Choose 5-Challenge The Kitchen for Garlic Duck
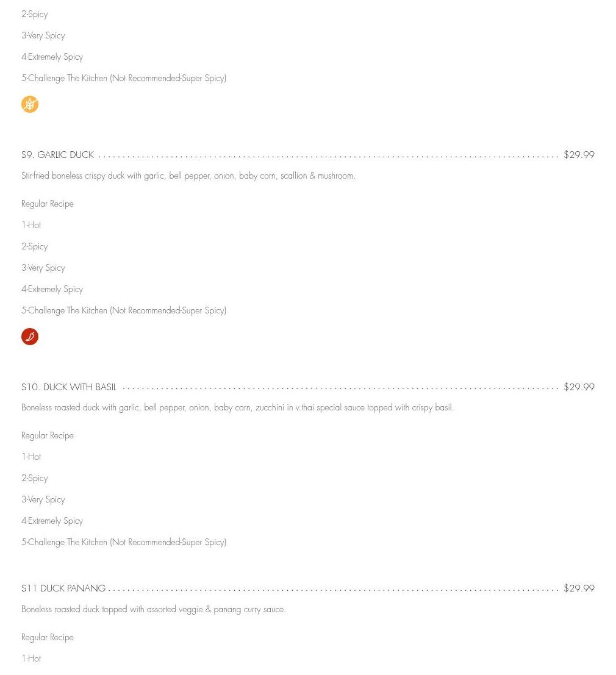The height and width of the screenshot is (675, 616). pyautogui.click(x=124, y=311)
